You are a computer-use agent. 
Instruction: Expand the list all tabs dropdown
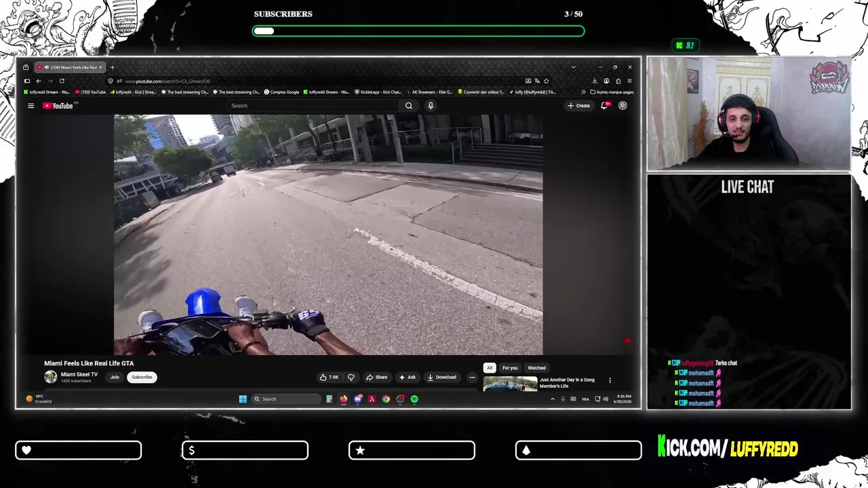(x=574, y=67)
